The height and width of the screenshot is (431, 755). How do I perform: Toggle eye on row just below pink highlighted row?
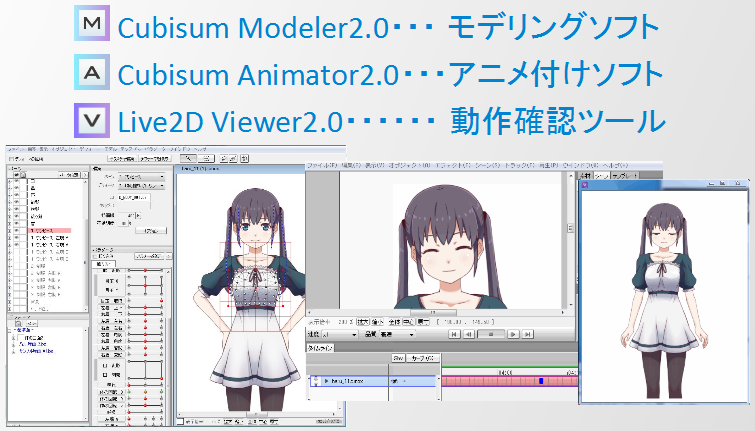point(16,238)
